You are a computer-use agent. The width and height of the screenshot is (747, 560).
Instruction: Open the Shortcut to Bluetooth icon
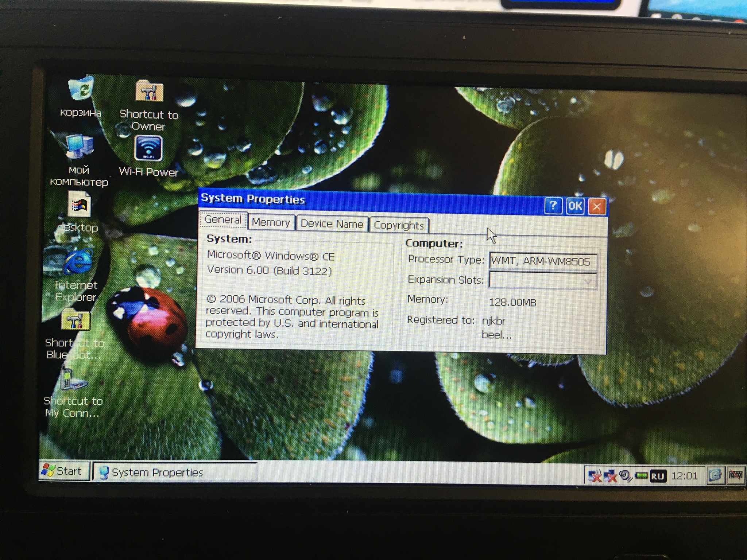pyautogui.click(x=76, y=320)
